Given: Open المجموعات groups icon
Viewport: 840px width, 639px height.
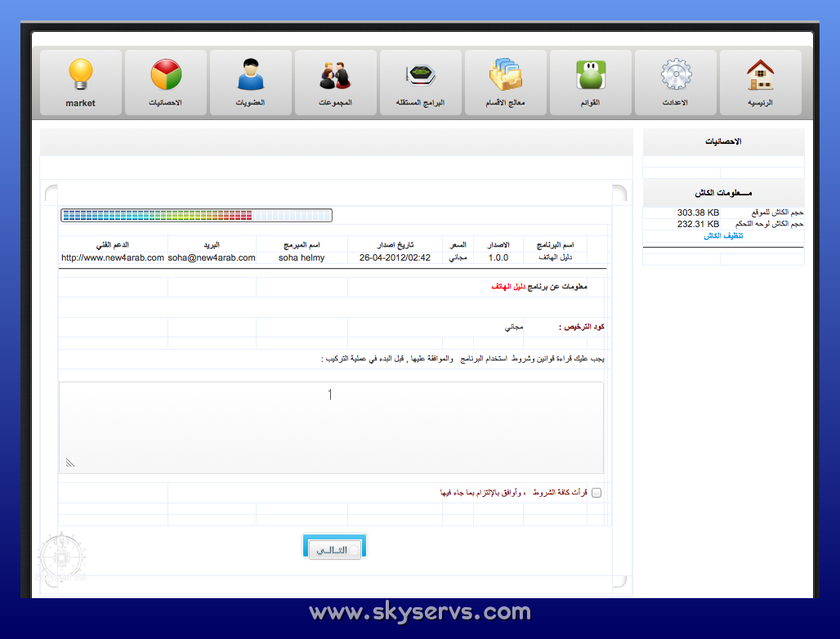Looking at the screenshot, I should coord(335,75).
